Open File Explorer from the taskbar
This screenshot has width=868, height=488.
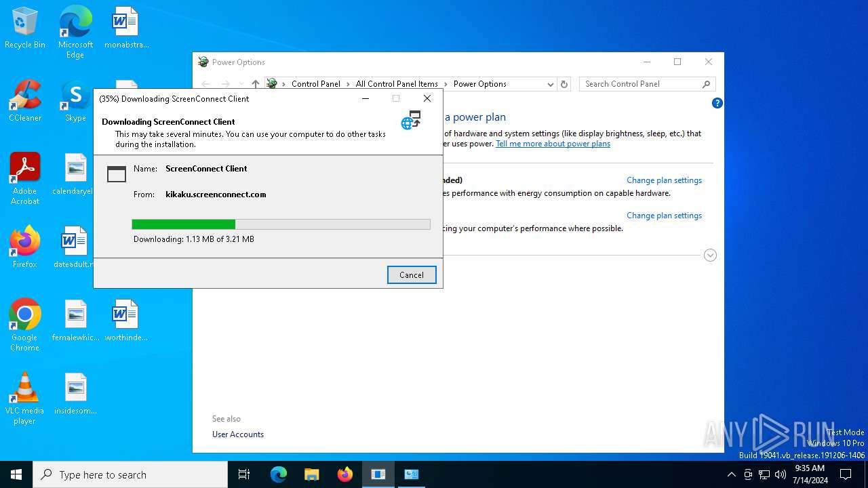click(312, 474)
